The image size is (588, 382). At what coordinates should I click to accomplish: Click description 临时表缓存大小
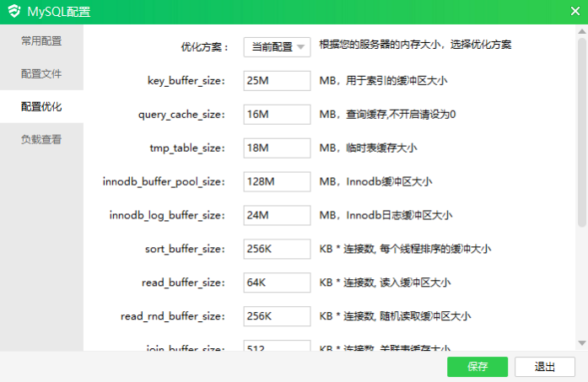381,148
